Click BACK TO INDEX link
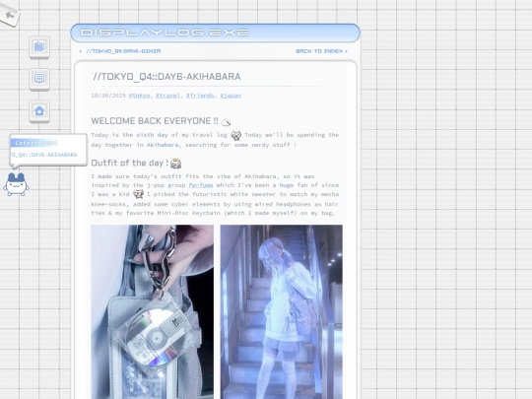The width and height of the screenshot is (532, 399). tap(321, 51)
